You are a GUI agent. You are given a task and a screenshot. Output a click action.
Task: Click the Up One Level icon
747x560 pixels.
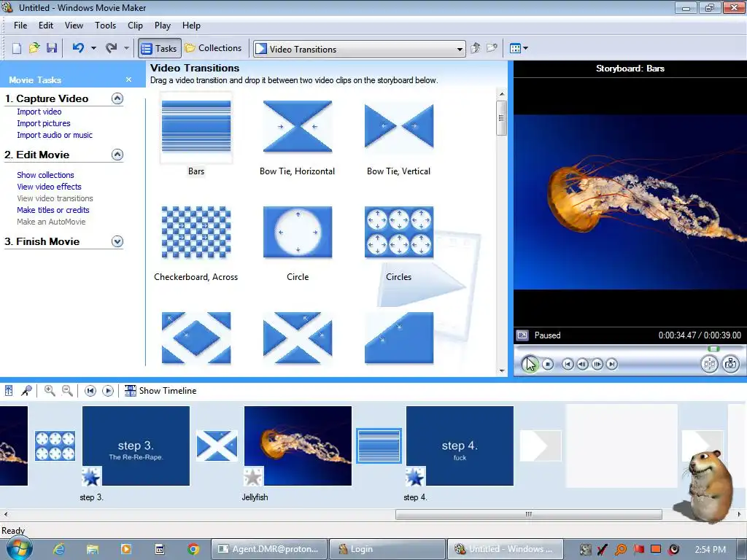click(x=475, y=48)
